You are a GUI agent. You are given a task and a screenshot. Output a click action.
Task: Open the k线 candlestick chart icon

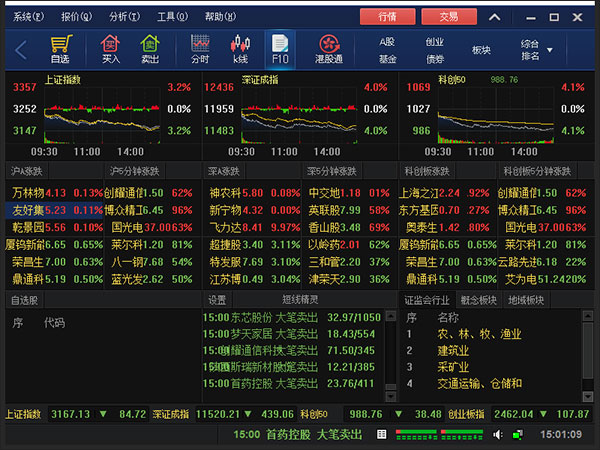point(240,47)
